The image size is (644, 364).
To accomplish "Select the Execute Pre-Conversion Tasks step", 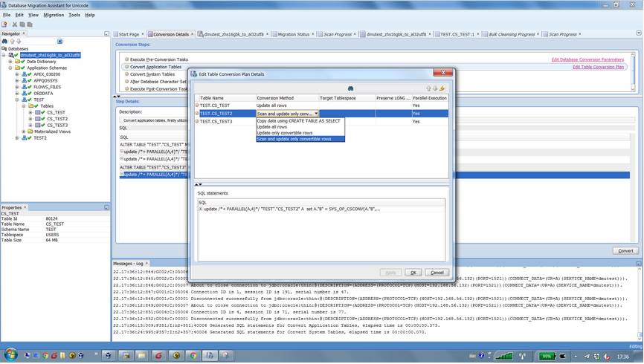I will point(159,60).
